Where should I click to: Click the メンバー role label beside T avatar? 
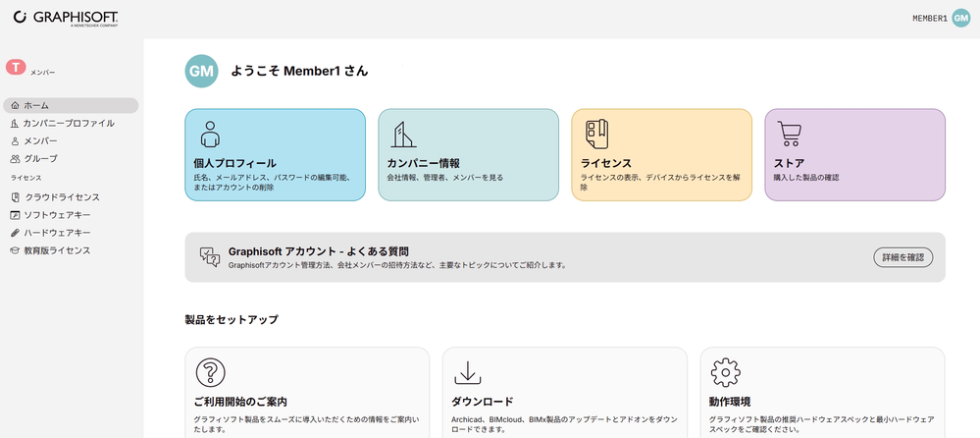42,73
